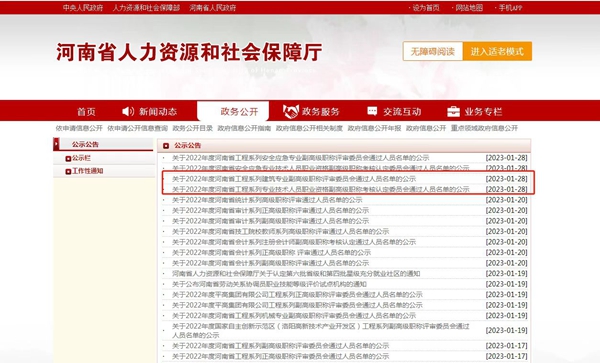Click the orange 进入适老模式 button
This screenshot has width=600, height=363.
497,51
